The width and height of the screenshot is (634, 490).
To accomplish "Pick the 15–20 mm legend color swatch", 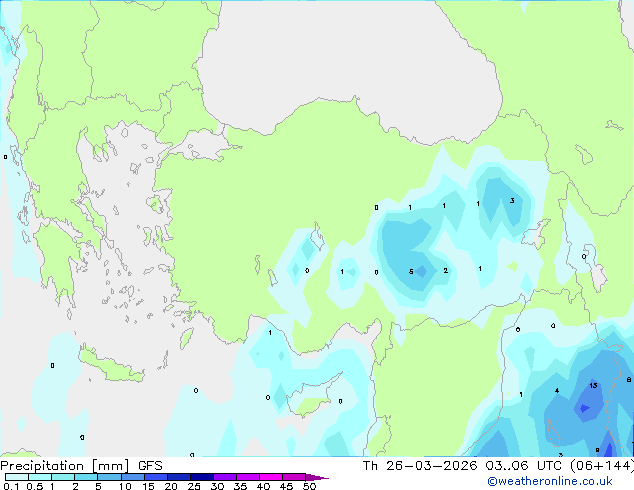I will click(x=156, y=477).
